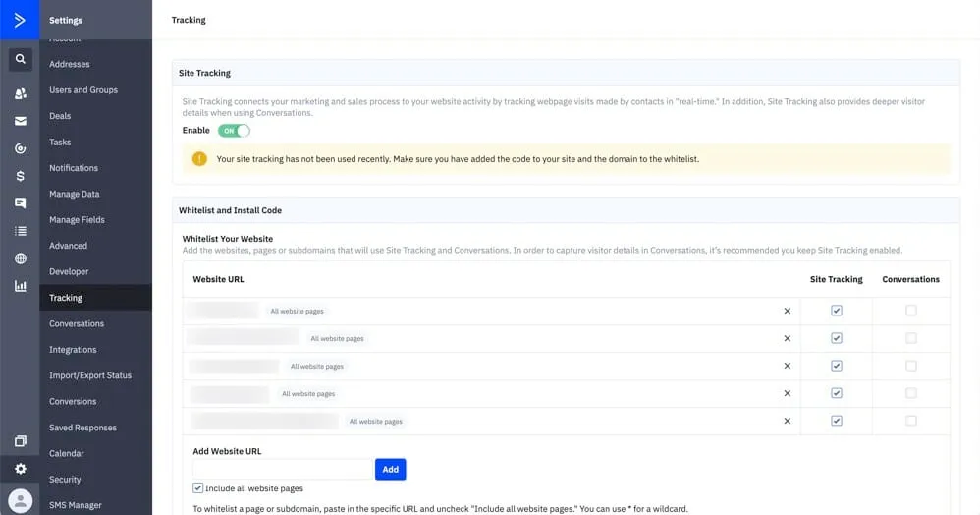980x515 pixels.
Task: Click the Add Website URL field
Action: pyautogui.click(x=283, y=470)
